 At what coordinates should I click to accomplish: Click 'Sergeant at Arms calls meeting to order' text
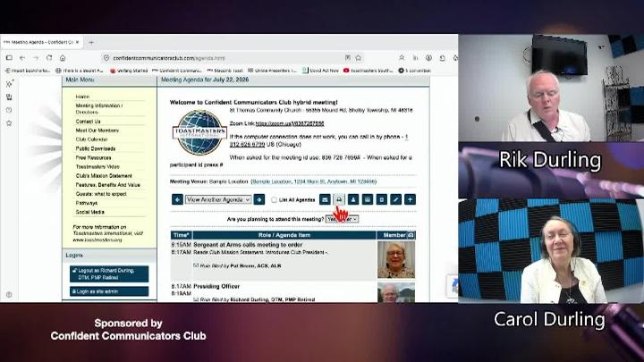tap(248, 245)
